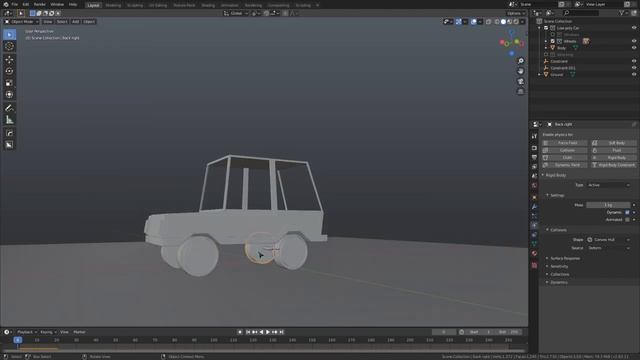Image resolution: width=640 pixels, height=360 pixels.
Task: Open the Output properties tab icon
Action: 534,157
